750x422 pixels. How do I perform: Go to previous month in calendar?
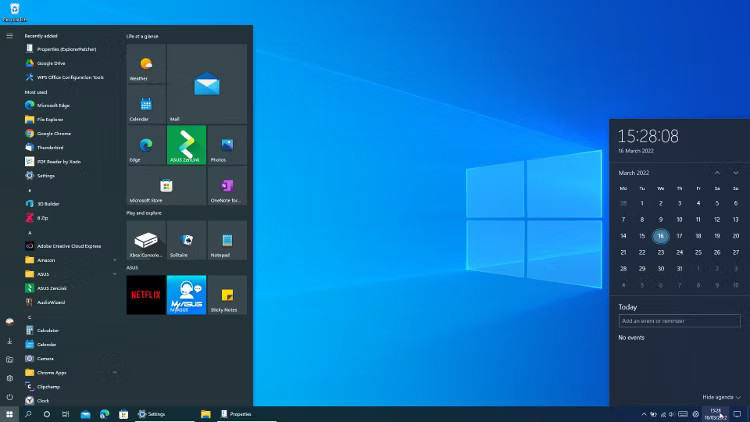point(717,173)
